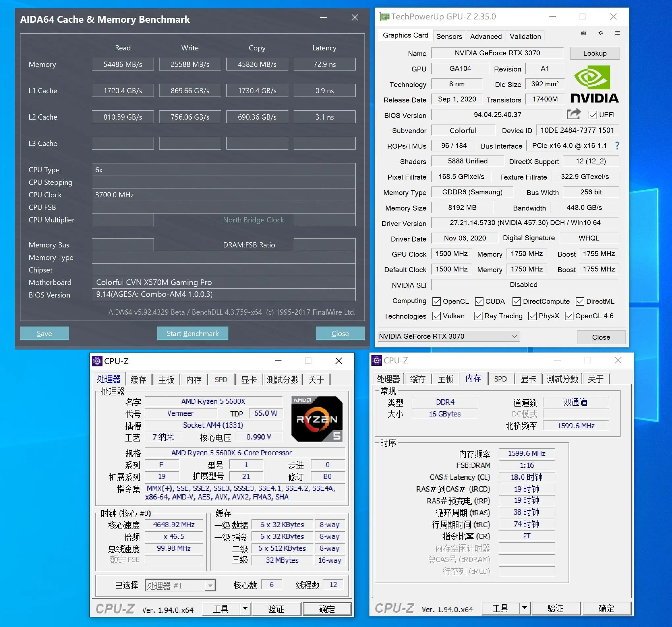Toggle the PhysX checkbox
672x627 pixels.
click(x=532, y=316)
